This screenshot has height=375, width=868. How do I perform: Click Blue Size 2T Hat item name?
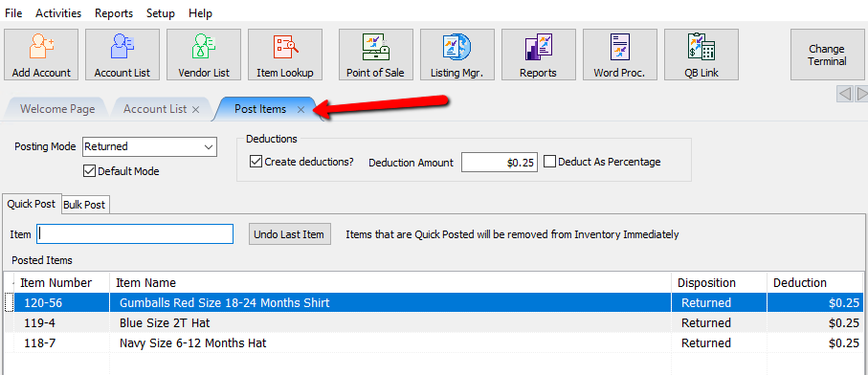165,323
